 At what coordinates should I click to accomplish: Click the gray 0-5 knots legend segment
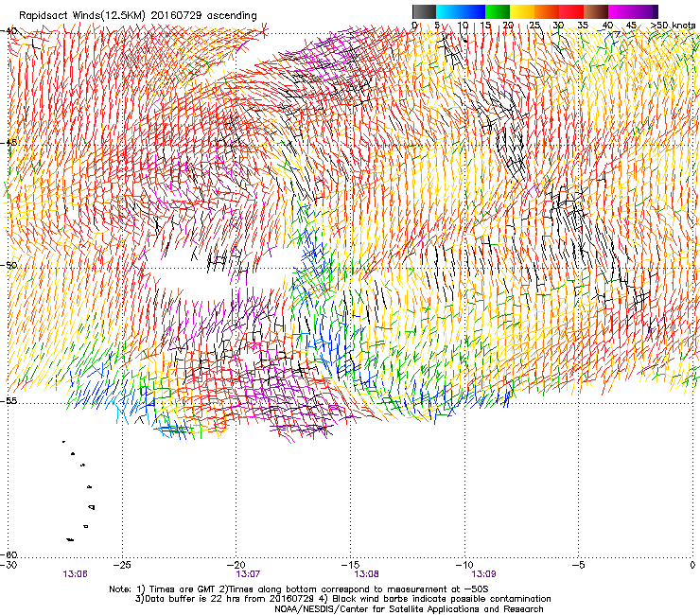[x=424, y=11]
